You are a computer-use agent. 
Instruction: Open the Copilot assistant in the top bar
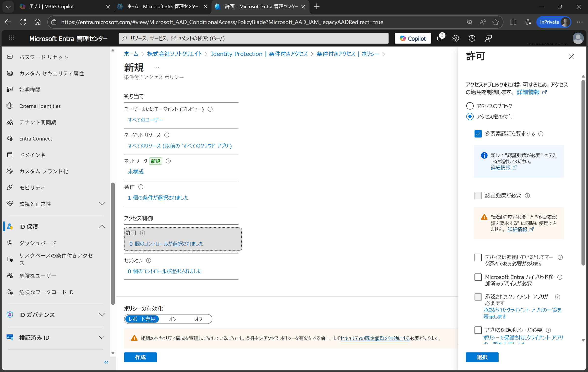coord(413,38)
